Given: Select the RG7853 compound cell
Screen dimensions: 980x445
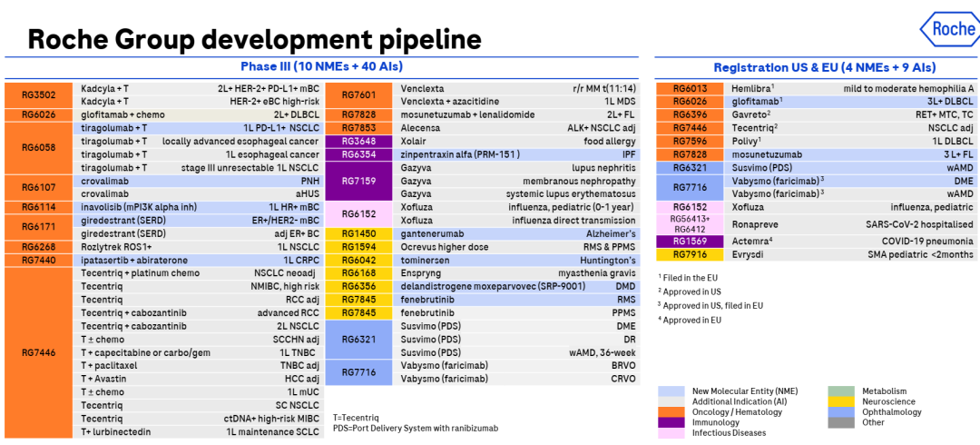Looking at the screenshot, I should click(x=358, y=128).
